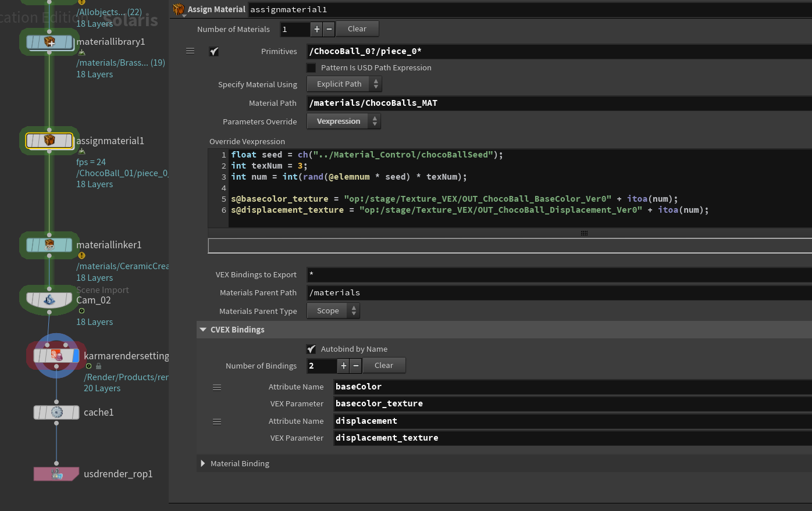Screen dimensions: 812x511
Task: Open the Specify Material Using dropdown
Action: [344, 84]
